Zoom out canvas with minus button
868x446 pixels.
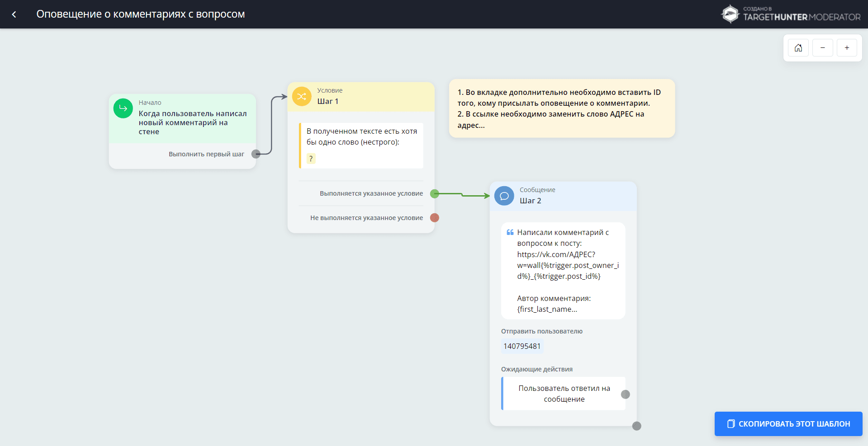(822, 48)
